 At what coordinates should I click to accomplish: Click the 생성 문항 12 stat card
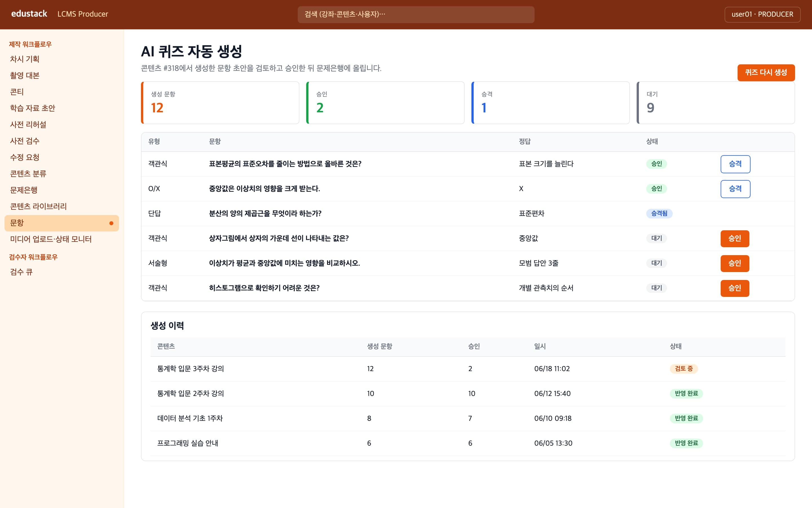[220, 103]
